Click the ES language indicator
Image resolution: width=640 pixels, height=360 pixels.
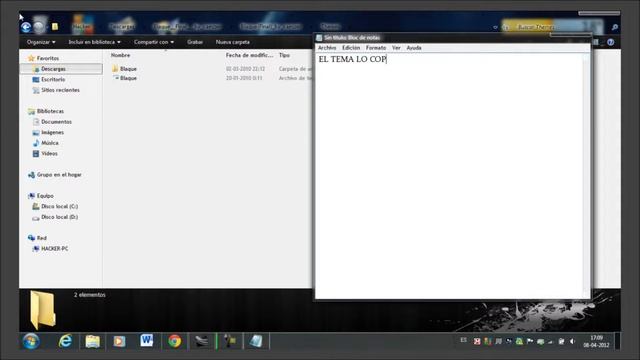[463, 340]
